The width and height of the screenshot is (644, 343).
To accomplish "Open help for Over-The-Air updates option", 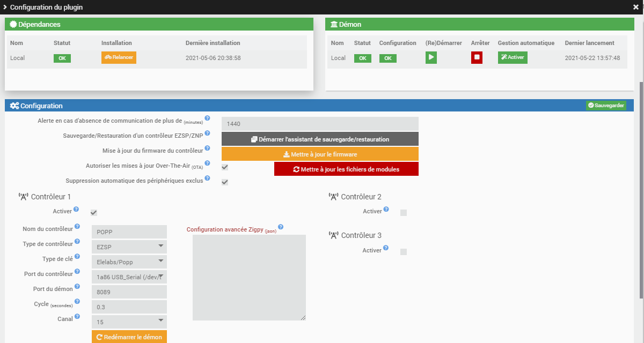I will [207, 163].
